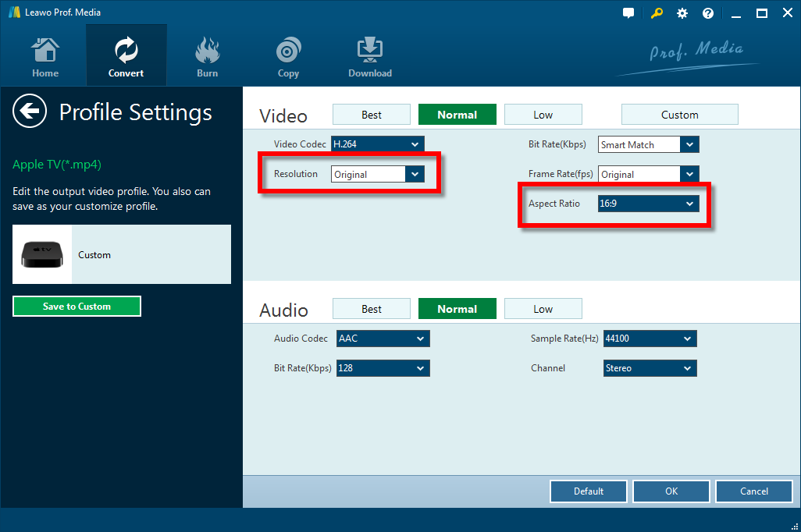Open the Sample Rate 44100 dropdown

click(x=650, y=338)
